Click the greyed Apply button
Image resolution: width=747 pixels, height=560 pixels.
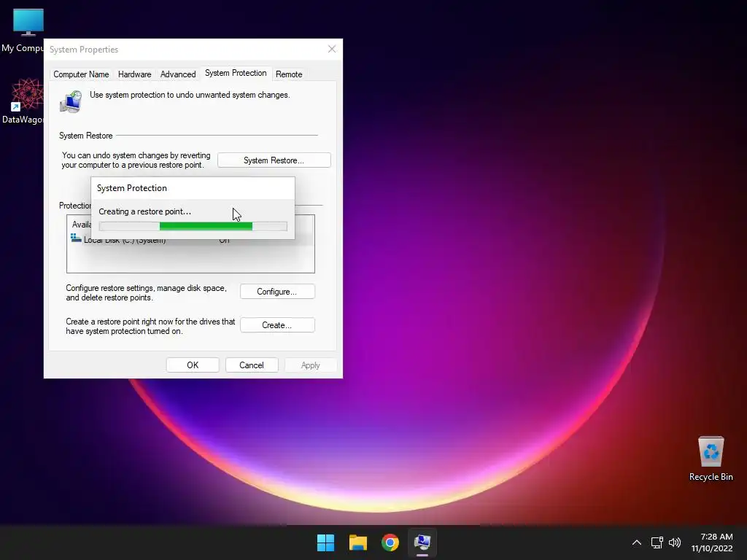311,365
